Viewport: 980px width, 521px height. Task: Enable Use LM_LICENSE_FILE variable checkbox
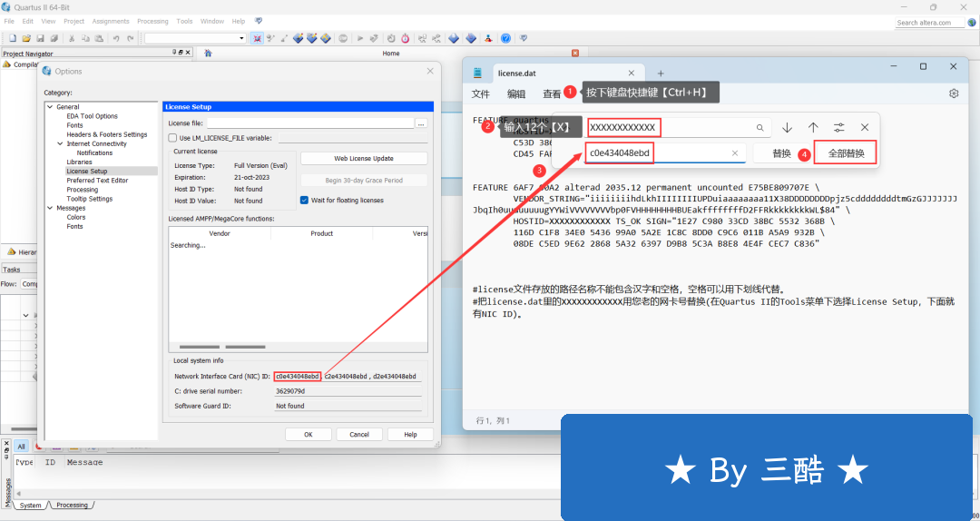coord(172,138)
